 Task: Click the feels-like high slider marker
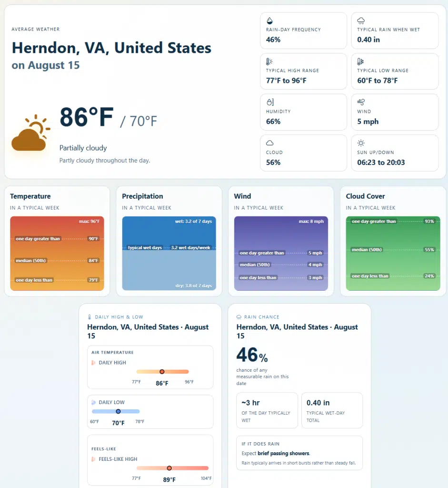[x=169, y=468]
